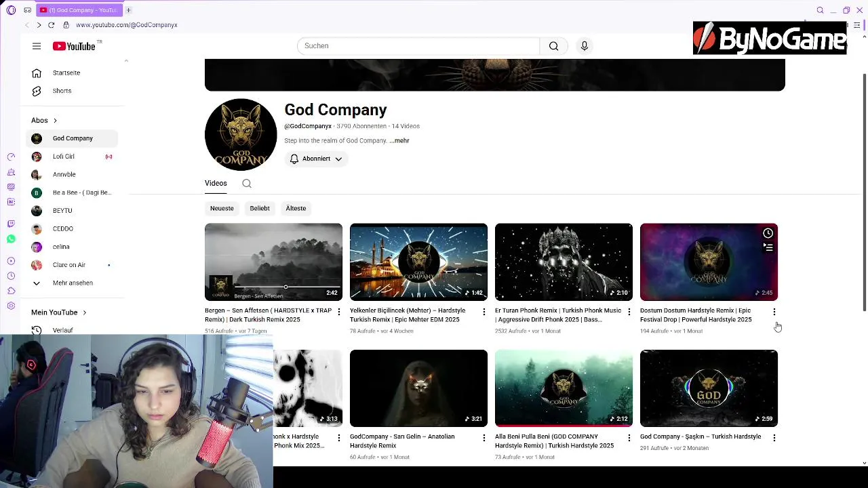Open Lofi Girl subscription

click(73, 157)
